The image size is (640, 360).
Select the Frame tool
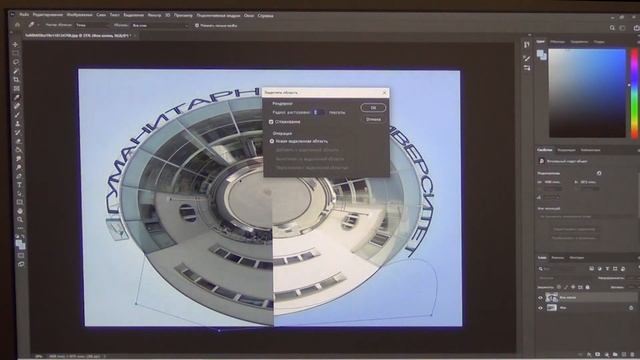pos(16,88)
